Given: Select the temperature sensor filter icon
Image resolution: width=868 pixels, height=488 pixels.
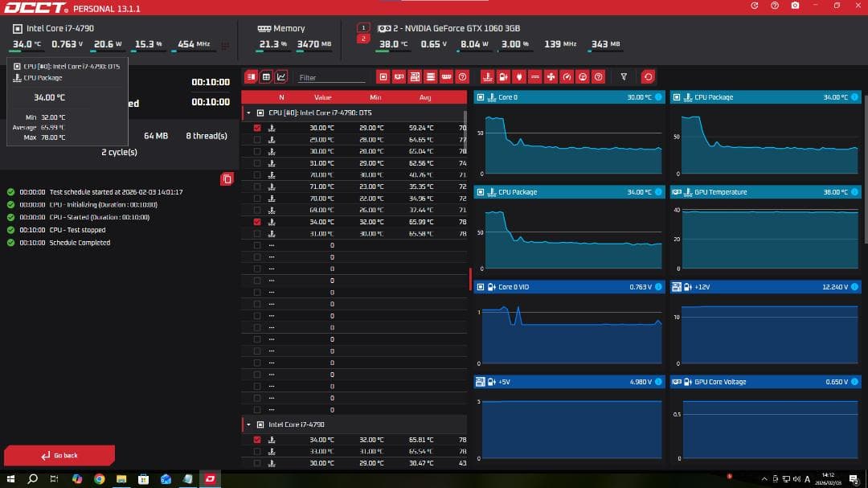Looking at the screenshot, I should (486, 77).
